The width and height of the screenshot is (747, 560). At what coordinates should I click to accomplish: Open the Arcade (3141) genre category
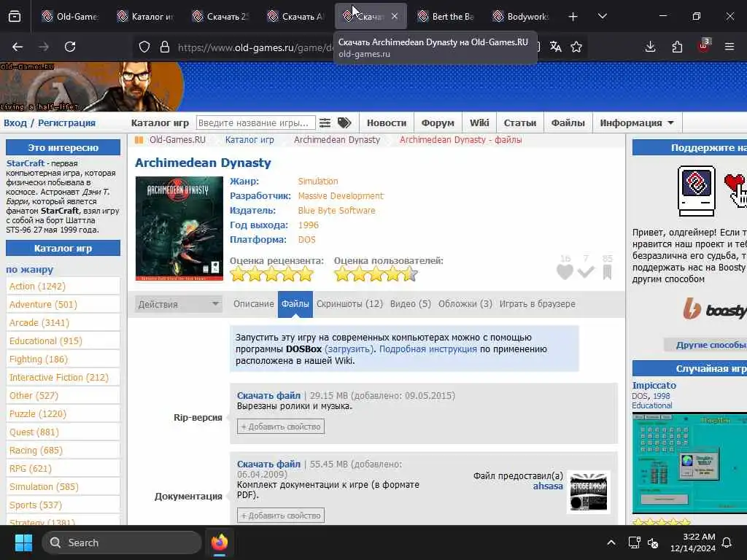coord(39,323)
